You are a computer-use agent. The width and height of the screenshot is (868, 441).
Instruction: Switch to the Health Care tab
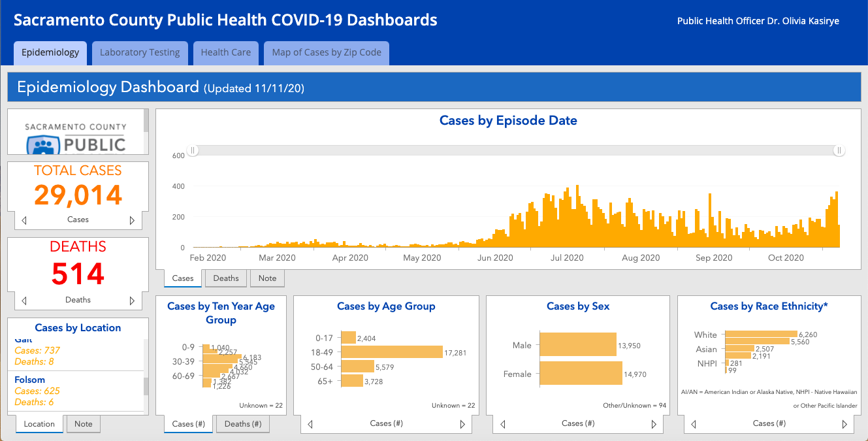click(x=225, y=53)
